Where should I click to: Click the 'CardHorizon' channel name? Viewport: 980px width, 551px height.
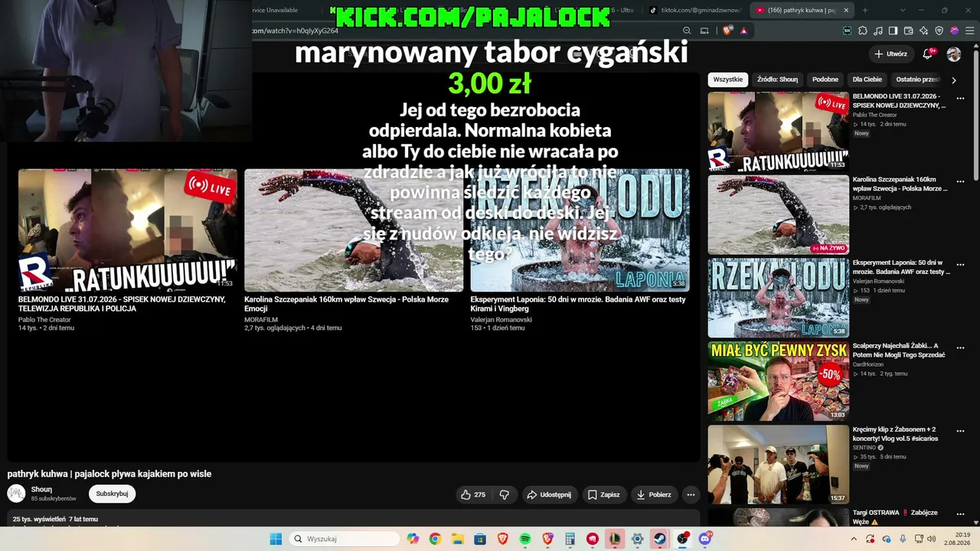(x=869, y=364)
